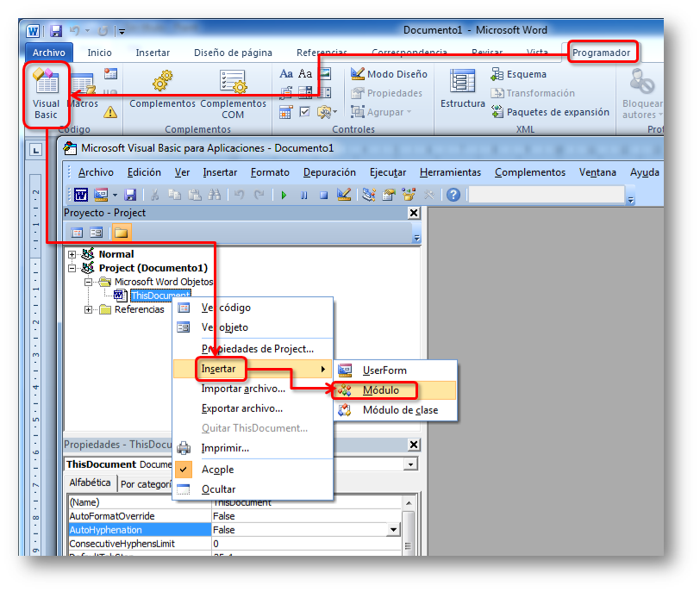This screenshot has width=700, height=592.
Task: Select Módulo de clase in submenu
Action: point(396,410)
